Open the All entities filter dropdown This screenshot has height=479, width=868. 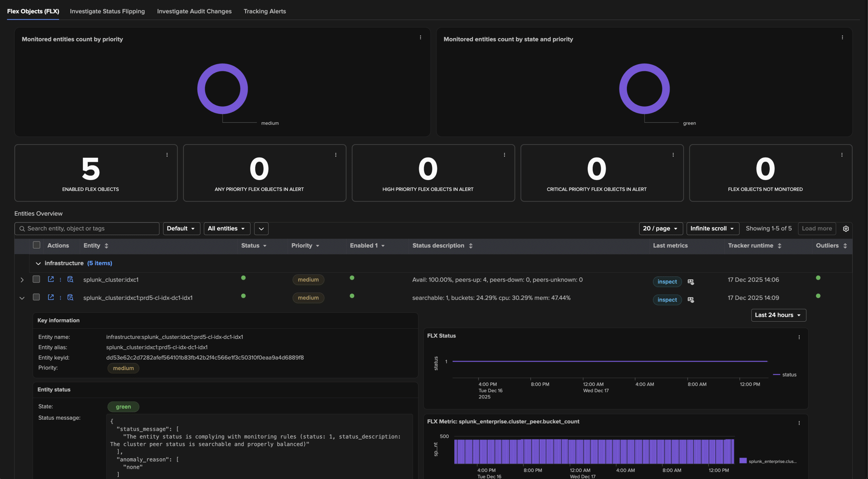(226, 229)
